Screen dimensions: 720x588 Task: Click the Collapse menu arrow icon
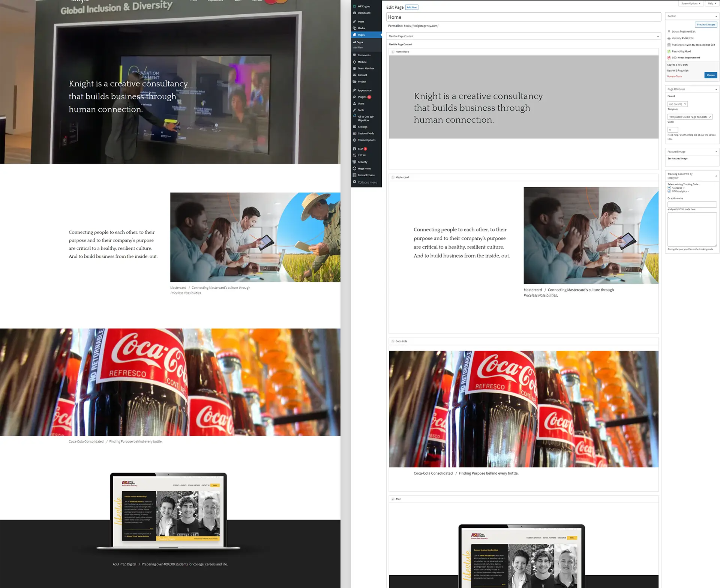354,182
